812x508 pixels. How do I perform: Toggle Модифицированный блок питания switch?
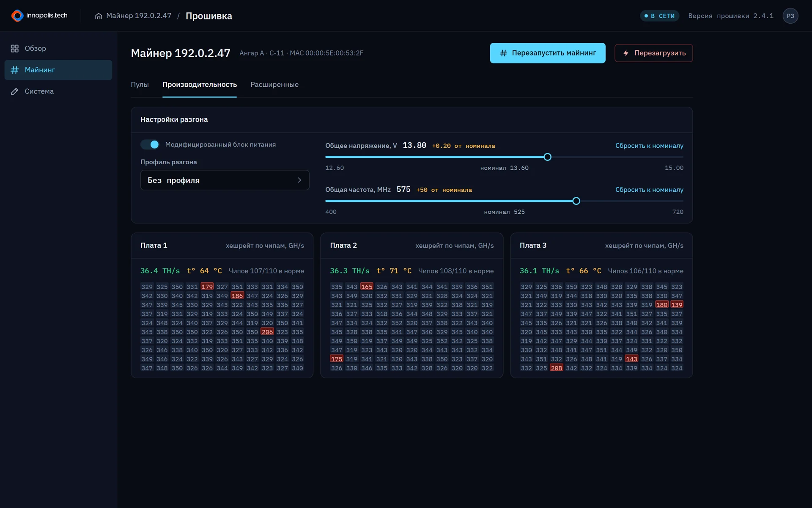click(x=150, y=144)
